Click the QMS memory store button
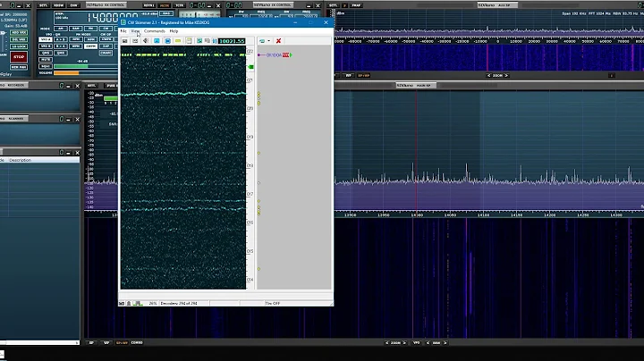Screen dimensions: 644x361 point(46,53)
